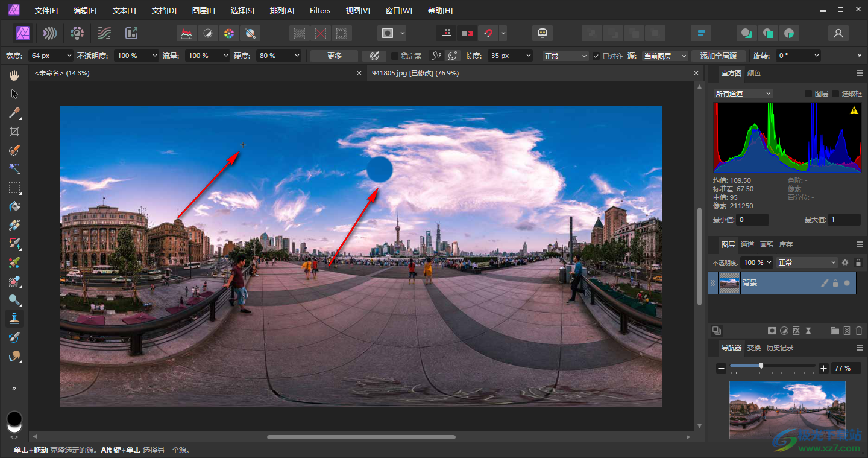Screen dimensions: 868x458
Task: Click the navigator zoom slider handle
Action: (761, 366)
